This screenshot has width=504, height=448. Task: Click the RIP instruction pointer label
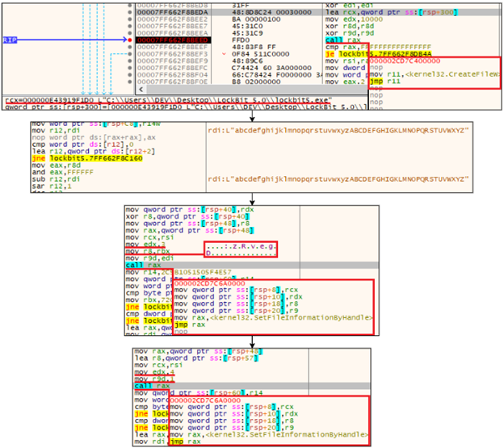pyautogui.click(x=11, y=39)
